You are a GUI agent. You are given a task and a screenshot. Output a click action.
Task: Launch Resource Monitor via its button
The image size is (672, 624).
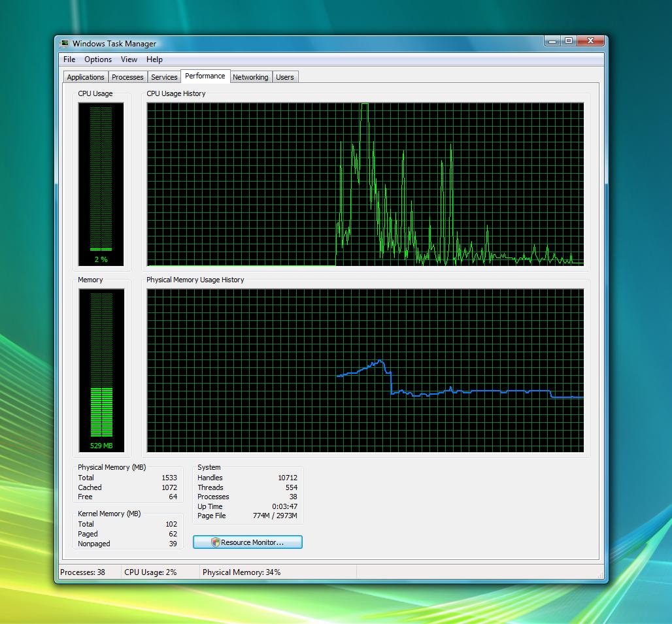point(247,542)
